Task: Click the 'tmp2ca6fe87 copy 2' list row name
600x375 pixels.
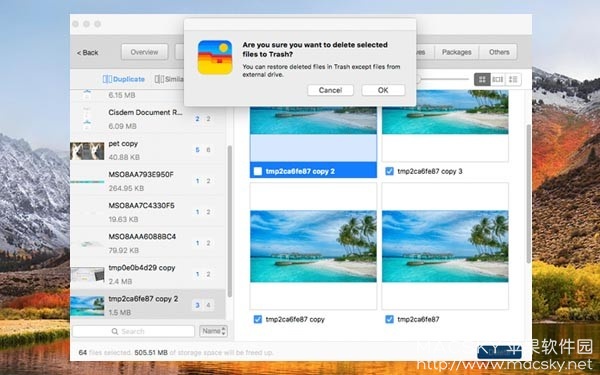Action: click(143, 299)
